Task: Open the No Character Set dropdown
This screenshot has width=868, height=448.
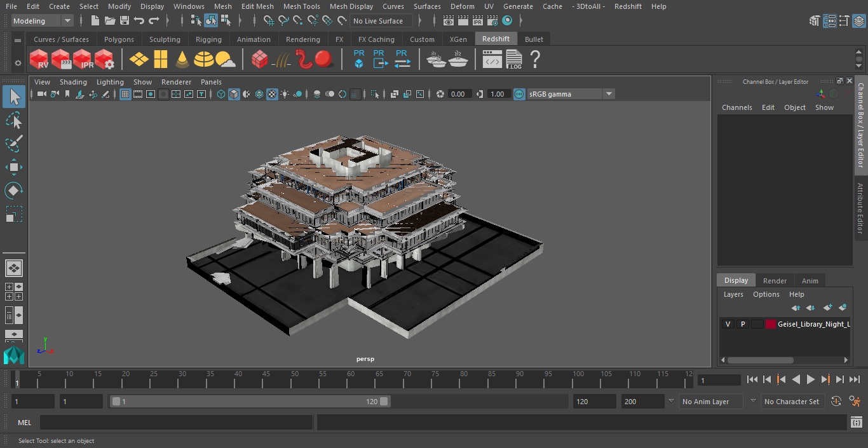Action: 792,402
